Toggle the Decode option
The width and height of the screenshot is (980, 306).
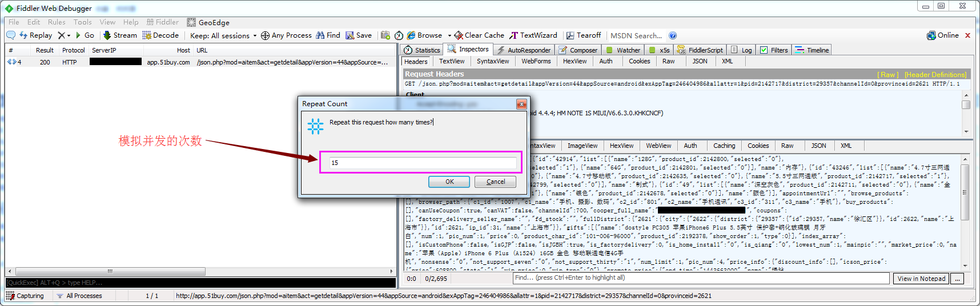(160, 35)
